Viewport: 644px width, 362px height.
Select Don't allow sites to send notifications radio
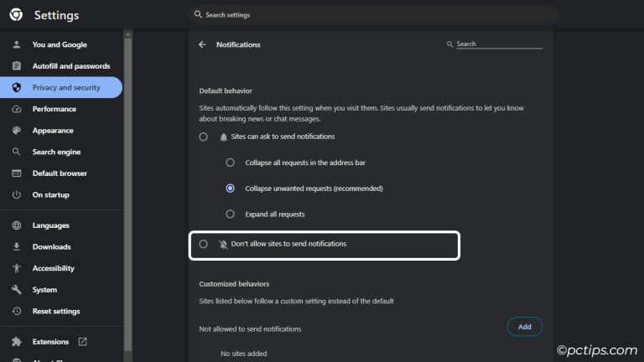[203, 244]
